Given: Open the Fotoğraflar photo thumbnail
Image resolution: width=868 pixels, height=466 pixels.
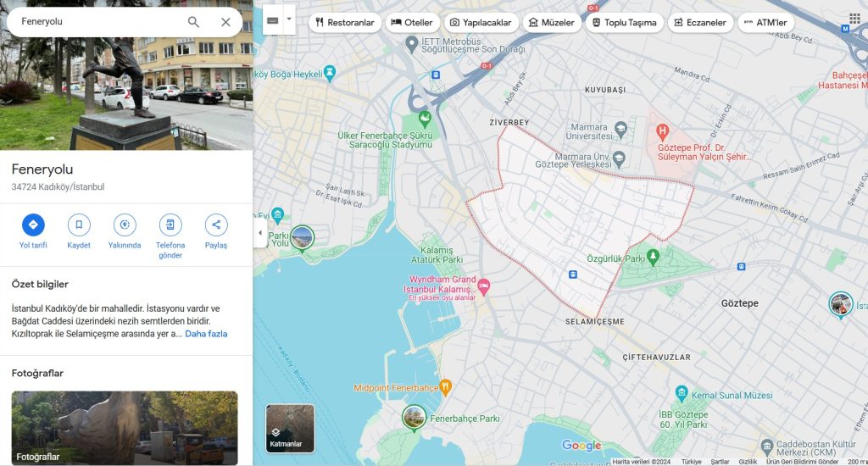Looking at the screenshot, I should 125,428.
